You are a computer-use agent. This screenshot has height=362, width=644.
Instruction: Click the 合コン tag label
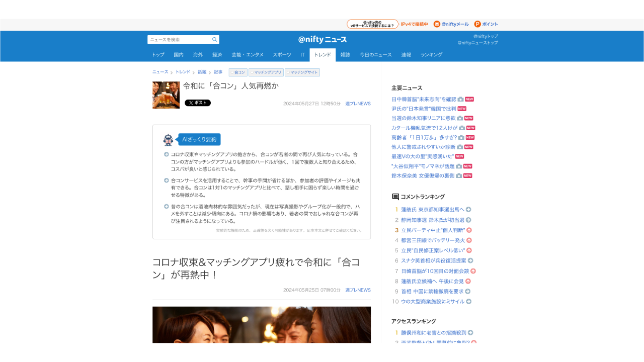click(x=238, y=72)
